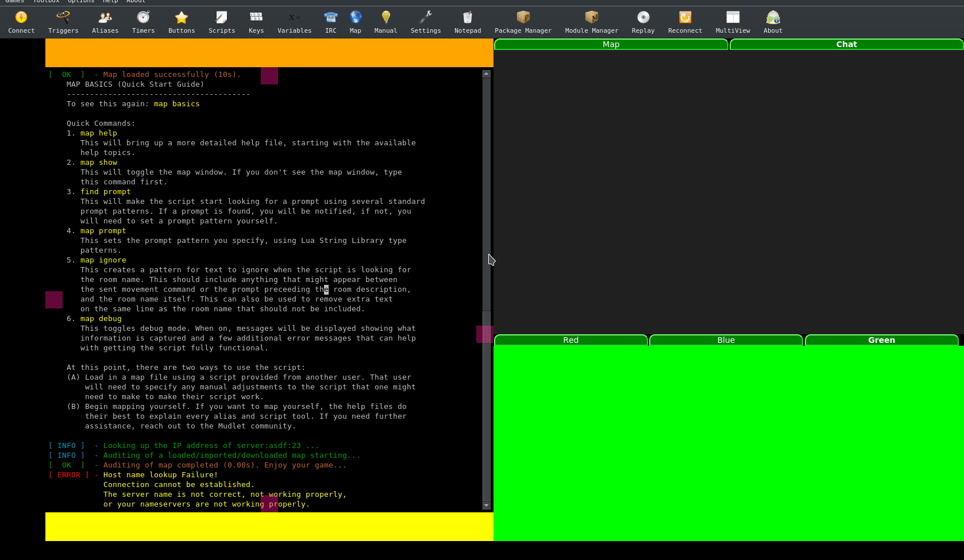Click the 'map ignore' command link
Viewport: 964px width, 560px height.
tap(103, 260)
